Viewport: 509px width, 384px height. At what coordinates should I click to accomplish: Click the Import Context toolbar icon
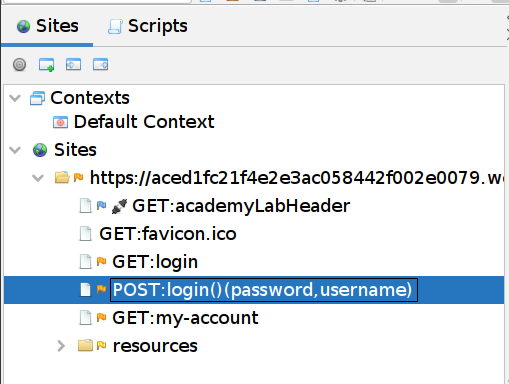(x=73, y=64)
